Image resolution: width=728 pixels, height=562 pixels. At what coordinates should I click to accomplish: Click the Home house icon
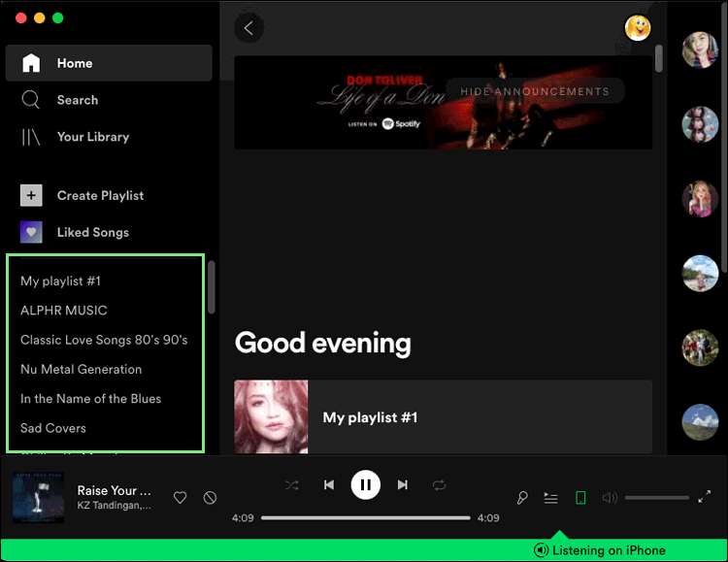pyautogui.click(x=31, y=63)
